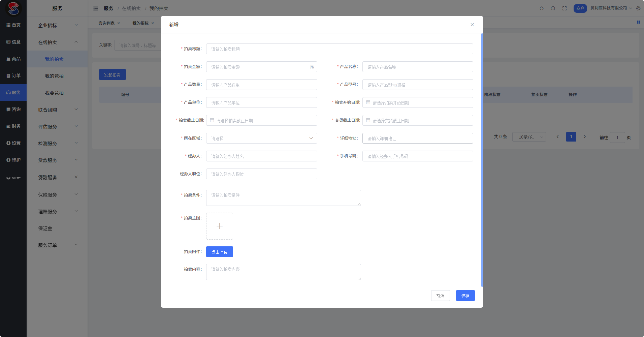Image resolution: width=644 pixels, height=337 pixels.
Task: Expand the 企业招标 sidebar menu
Action: [x=57, y=25]
